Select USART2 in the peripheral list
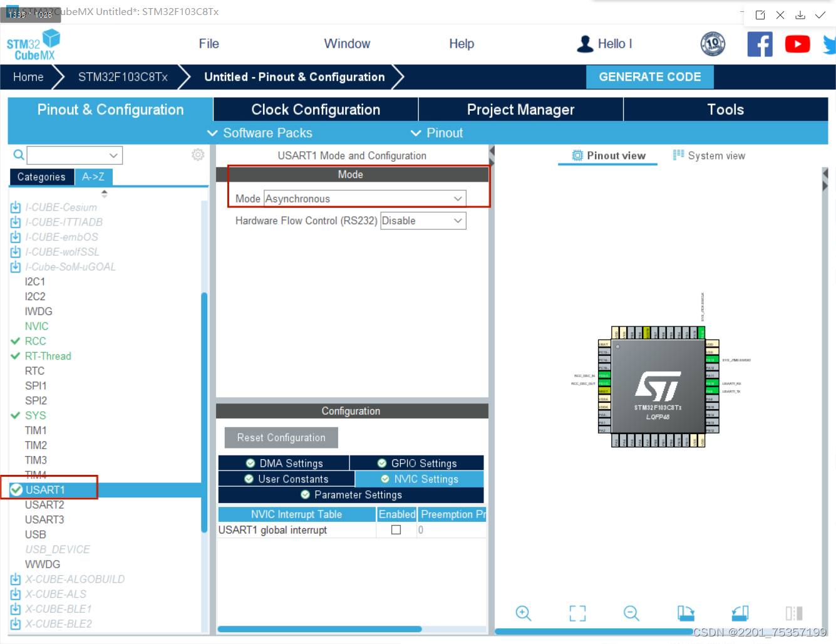836x644 pixels. (x=44, y=505)
